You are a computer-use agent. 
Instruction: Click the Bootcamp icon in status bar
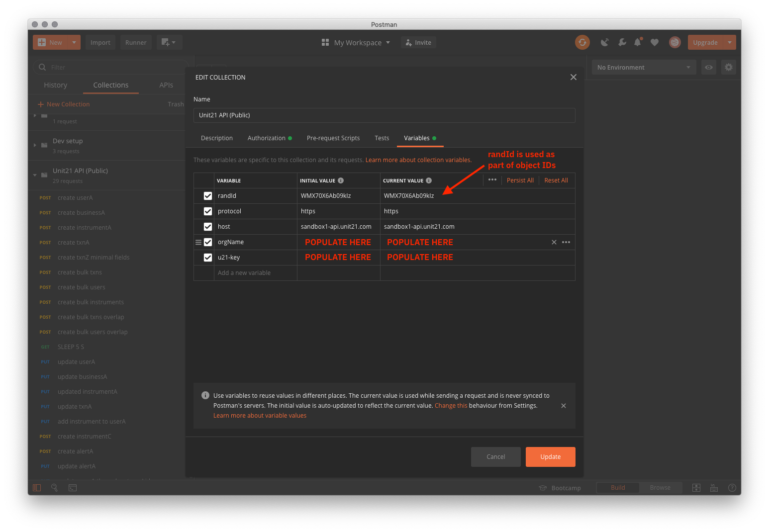point(543,488)
